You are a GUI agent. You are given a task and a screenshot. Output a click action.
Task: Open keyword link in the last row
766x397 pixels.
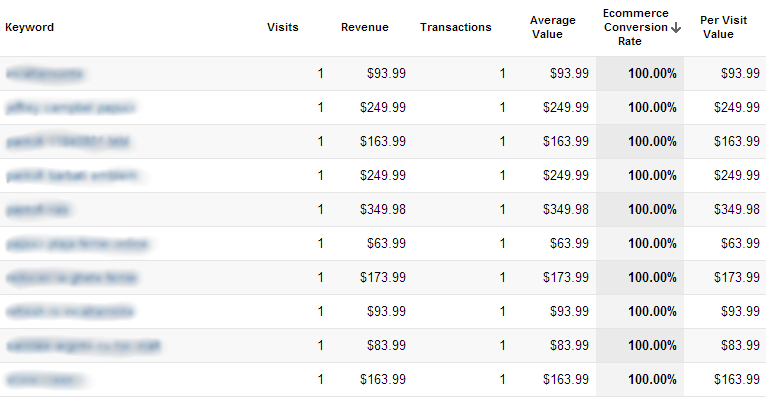pyautogui.click(x=45, y=379)
